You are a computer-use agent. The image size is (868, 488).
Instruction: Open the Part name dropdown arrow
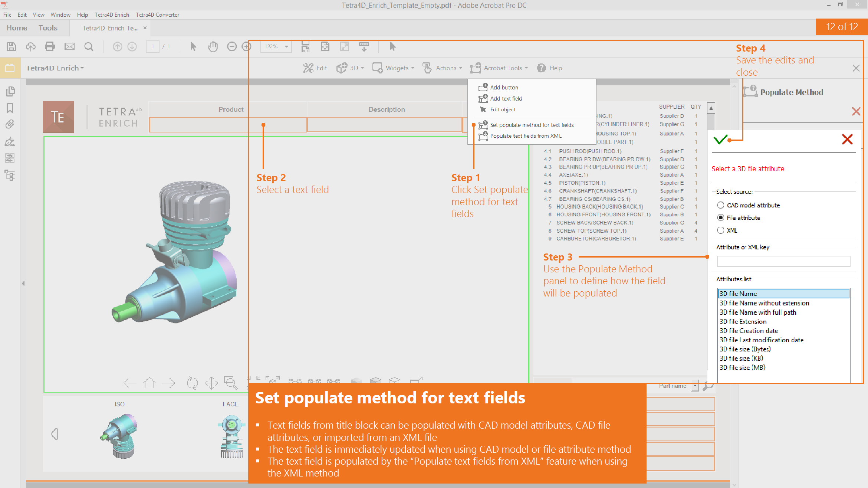[x=695, y=386]
